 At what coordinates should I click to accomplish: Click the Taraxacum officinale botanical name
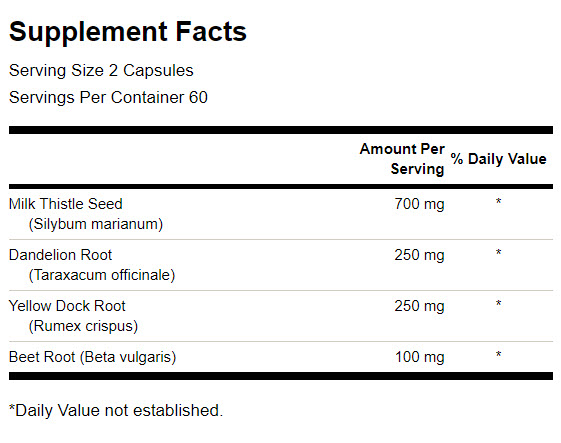point(102,275)
